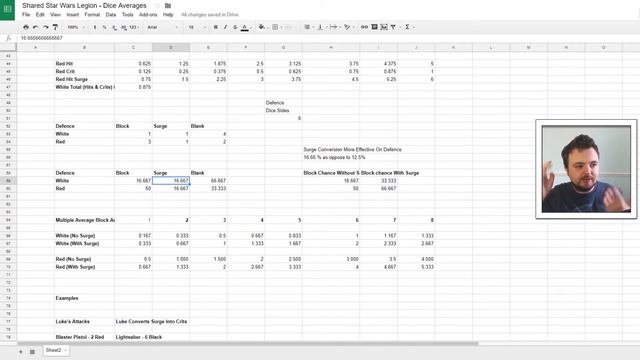
Task: Redo the last action
Action: 45,27
